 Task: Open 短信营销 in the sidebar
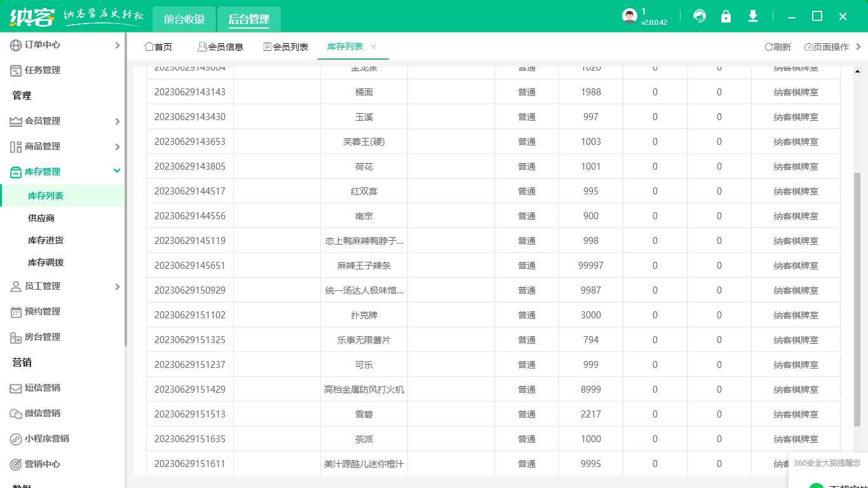click(x=43, y=388)
